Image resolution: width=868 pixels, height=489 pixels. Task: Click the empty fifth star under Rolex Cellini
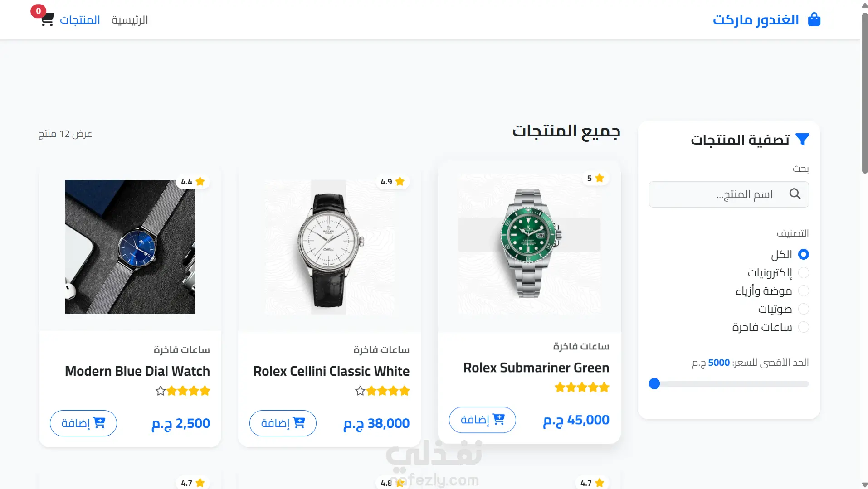360,391
